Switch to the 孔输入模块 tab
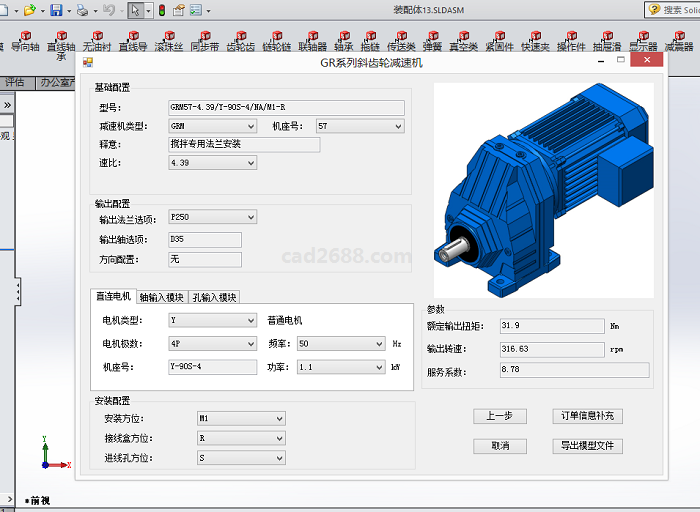 (214, 297)
